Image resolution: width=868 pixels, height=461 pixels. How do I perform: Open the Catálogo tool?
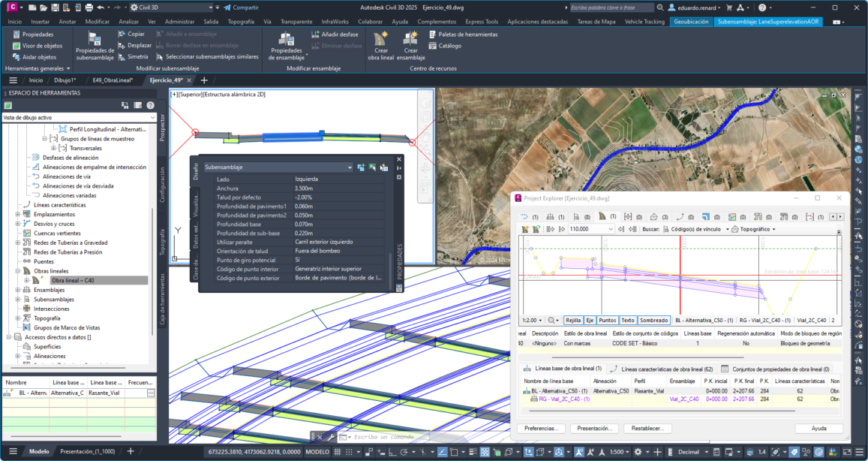[x=449, y=46]
